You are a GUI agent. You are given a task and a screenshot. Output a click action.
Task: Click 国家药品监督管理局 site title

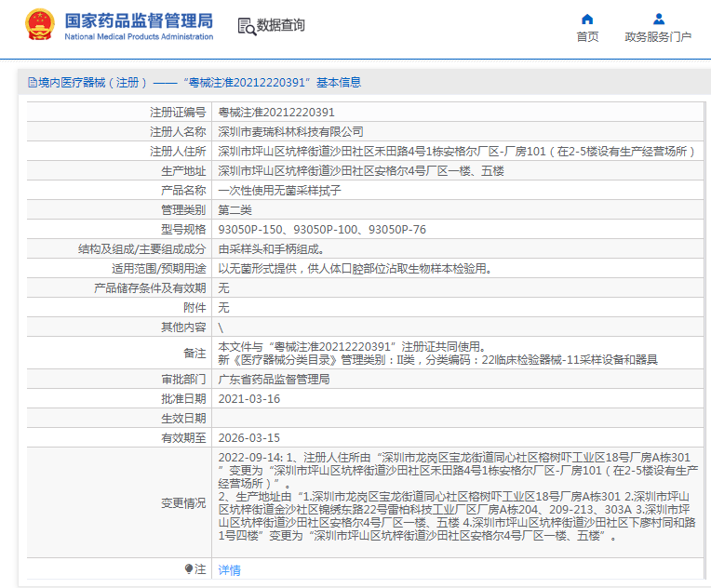click(x=139, y=20)
